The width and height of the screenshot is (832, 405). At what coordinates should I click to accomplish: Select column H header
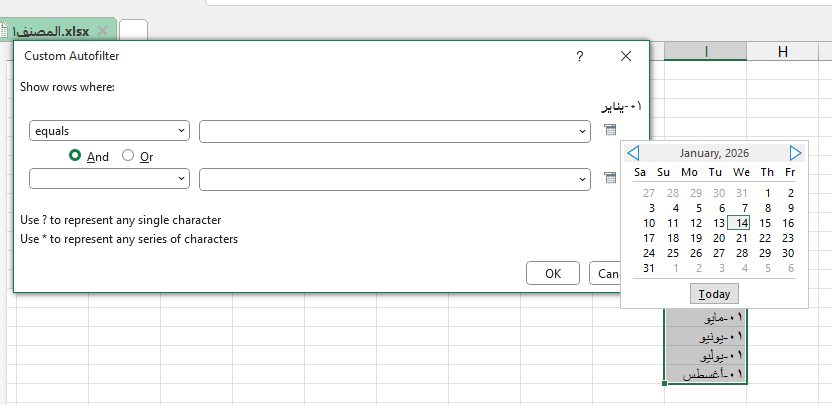(783, 52)
